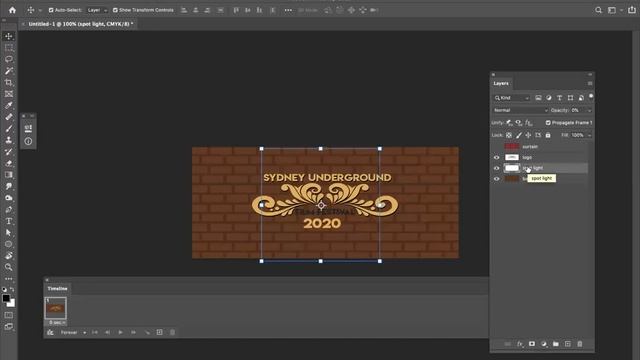640x360 pixels.
Task: Duplicate the selected frame
Action: click(x=160, y=333)
